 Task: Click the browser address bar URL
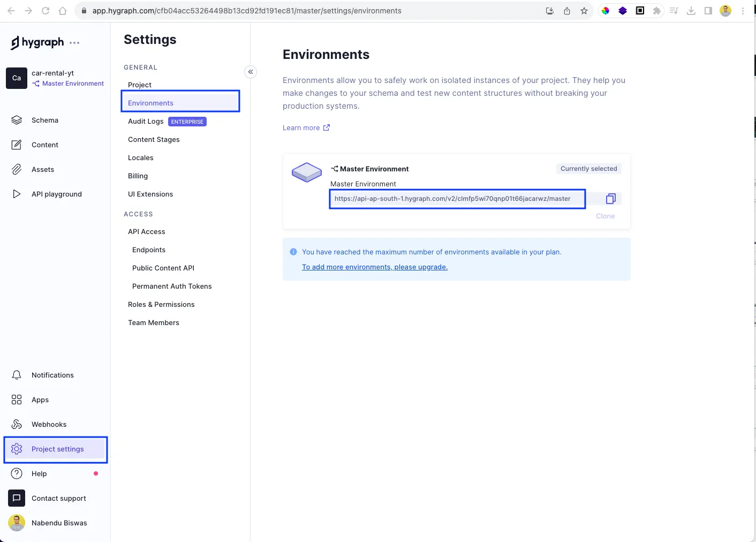click(247, 11)
